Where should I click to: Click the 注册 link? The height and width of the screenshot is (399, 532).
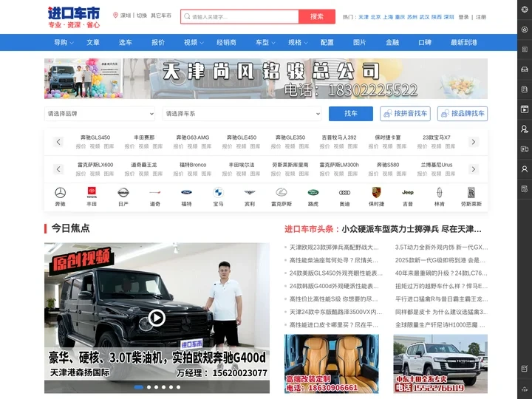[481, 17]
